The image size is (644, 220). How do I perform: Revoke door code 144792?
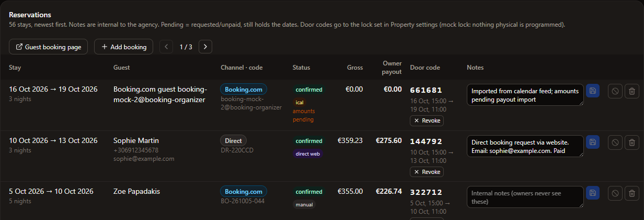tap(427, 172)
